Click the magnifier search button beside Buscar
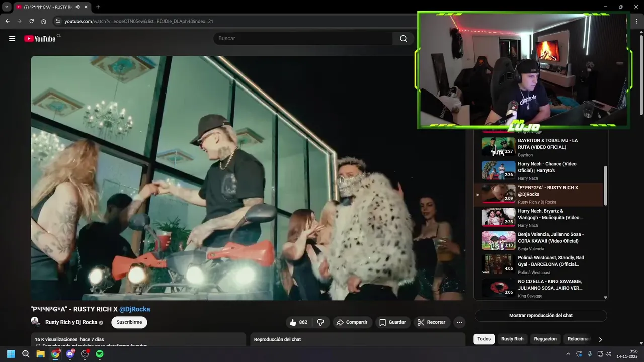This screenshot has height=362, width=644. [x=404, y=39]
